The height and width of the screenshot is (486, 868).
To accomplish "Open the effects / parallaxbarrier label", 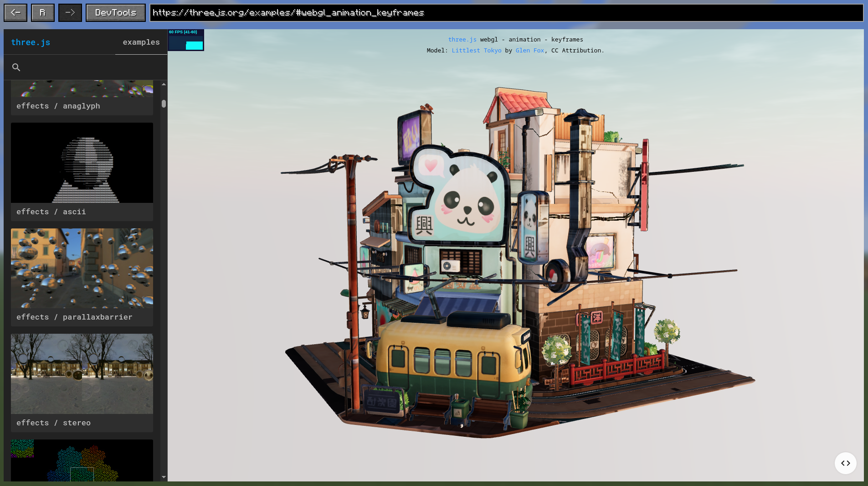I will [74, 317].
